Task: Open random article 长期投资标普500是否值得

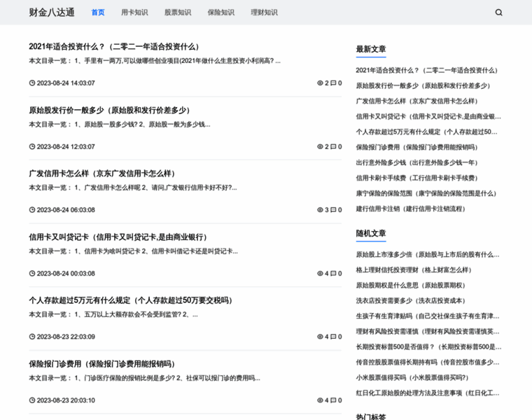Action: tap(428, 346)
